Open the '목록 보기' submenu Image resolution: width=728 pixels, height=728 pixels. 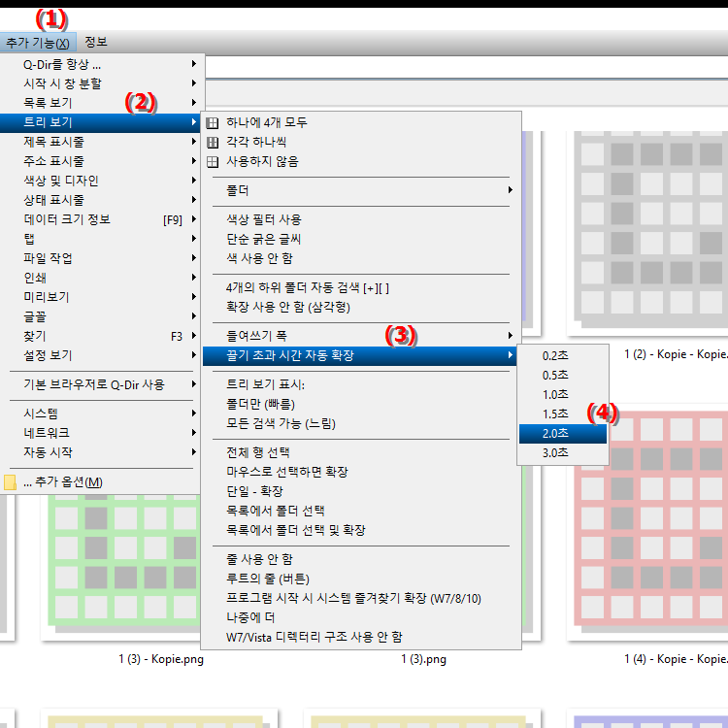(x=100, y=103)
